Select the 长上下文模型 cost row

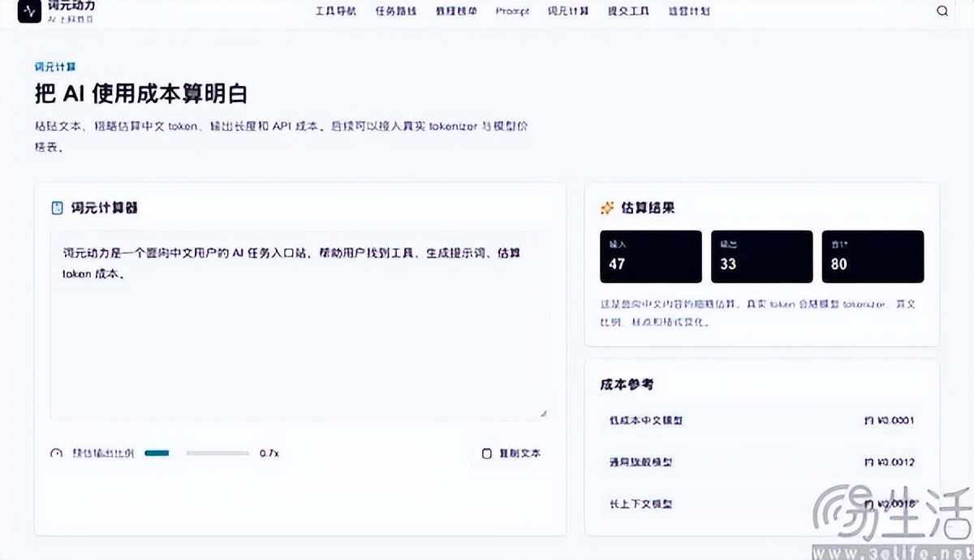point(761,504)
